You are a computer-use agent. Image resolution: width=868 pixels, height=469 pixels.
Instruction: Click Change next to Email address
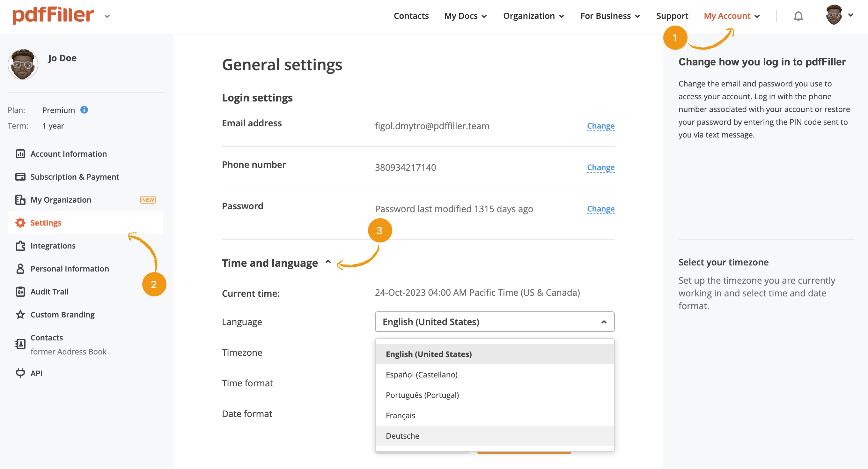600,126
